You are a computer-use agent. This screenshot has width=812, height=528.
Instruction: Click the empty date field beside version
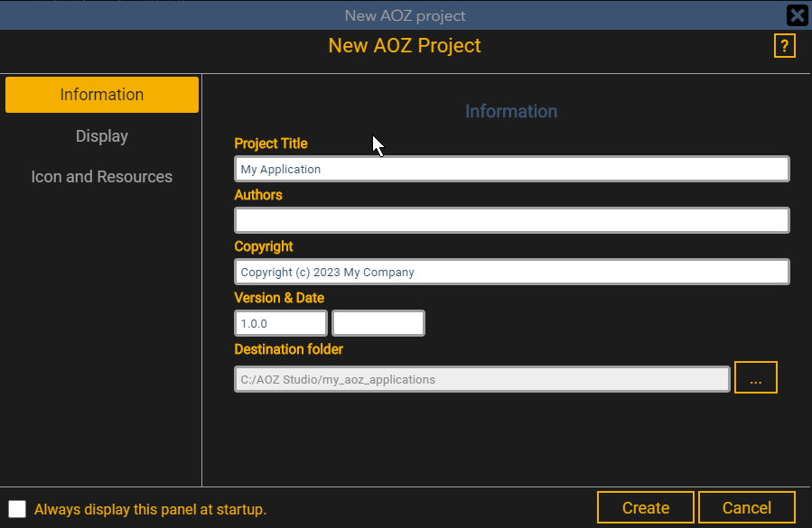378,323
